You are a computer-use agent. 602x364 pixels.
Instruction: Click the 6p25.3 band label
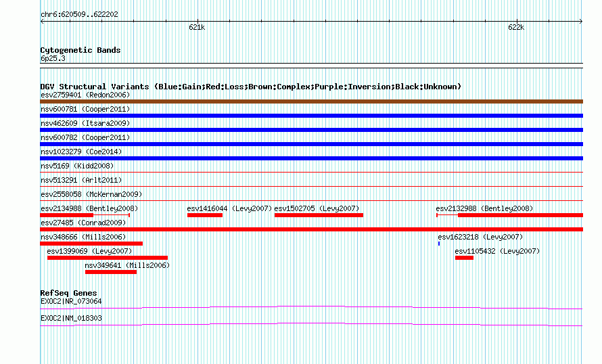click(53, 59)
